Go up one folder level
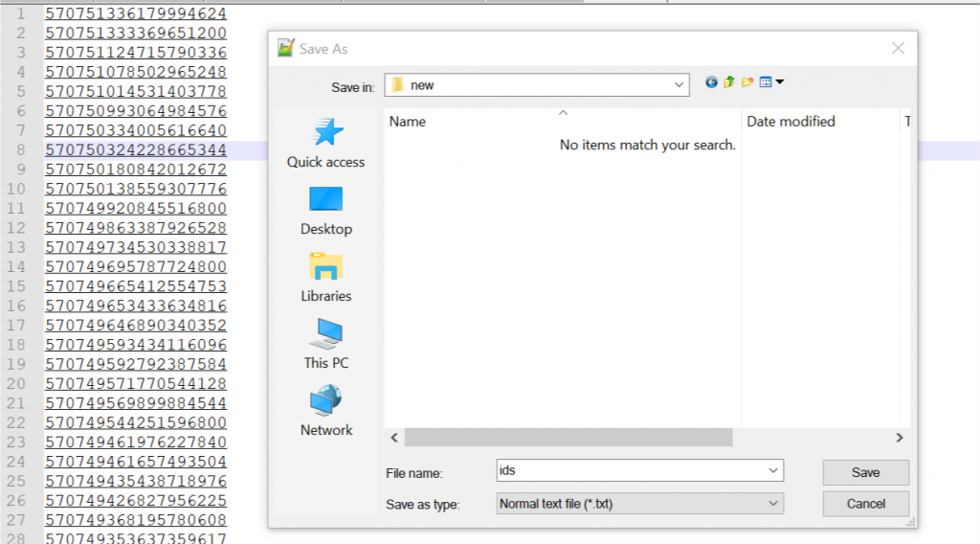 click(729, 82)
